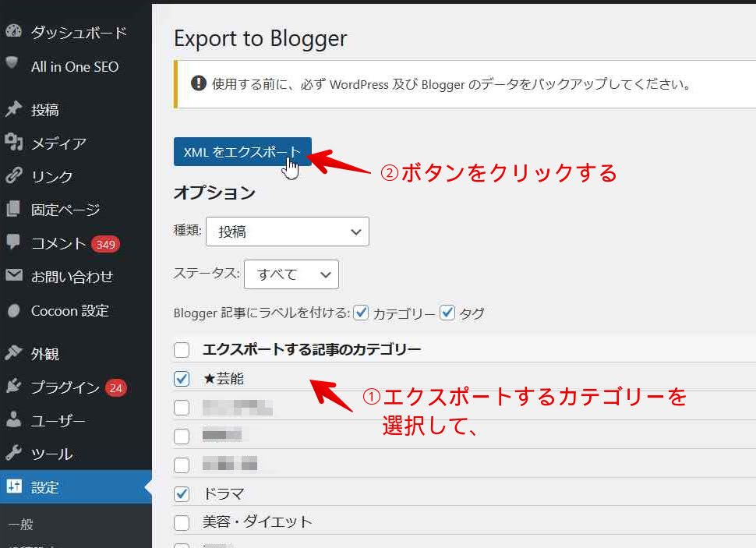This screenshot has width=756, height=548.
Task: Click the circle icon beside Cocoon 設定
Action: [x=13, y=311]
